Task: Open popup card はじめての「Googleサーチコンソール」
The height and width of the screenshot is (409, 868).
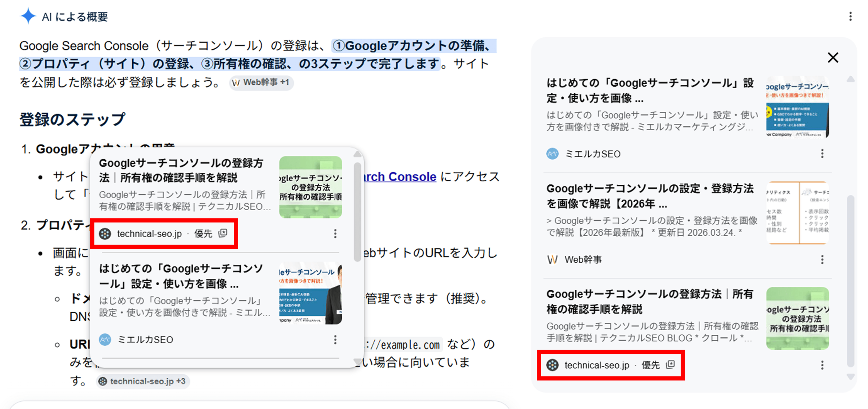Action: 181,276
